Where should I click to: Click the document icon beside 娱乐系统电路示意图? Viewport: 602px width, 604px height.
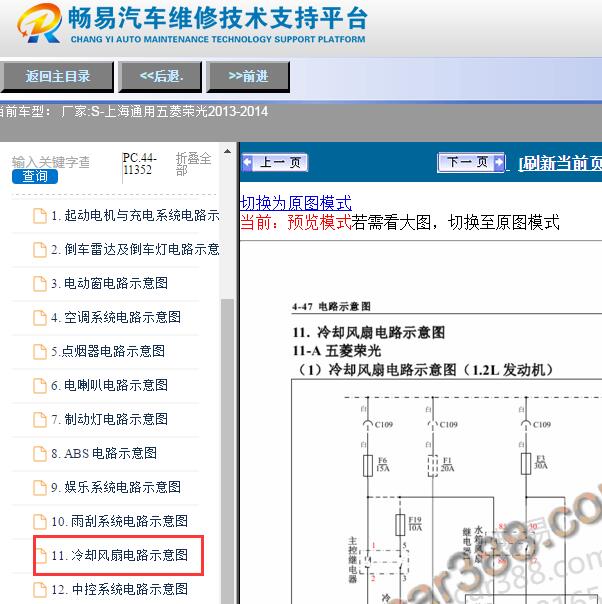coord(40,488)
